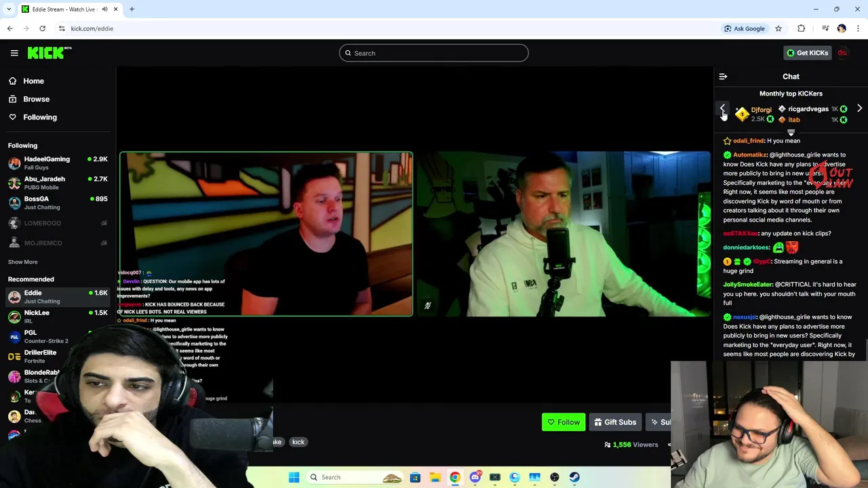
Task: Click BossGA's channel avatar
Action: tap(14, 203)
